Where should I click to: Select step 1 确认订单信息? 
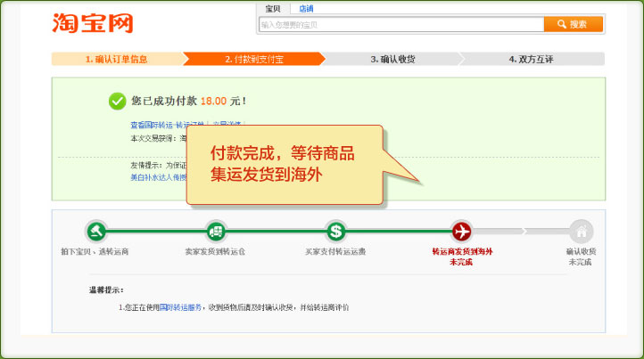117,59
